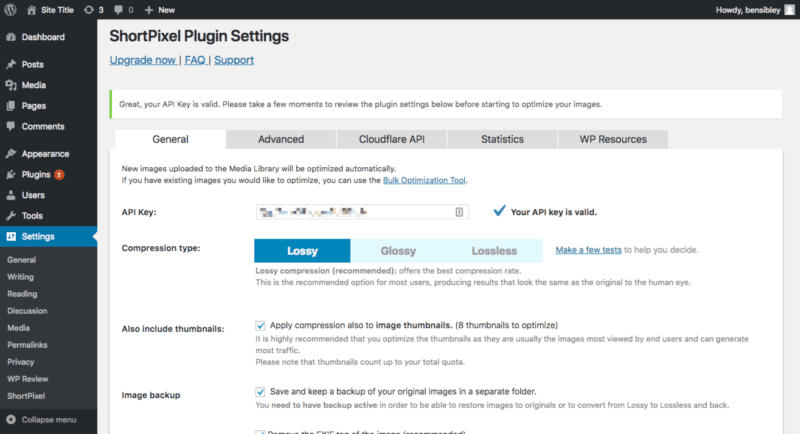Switch to the Advanced tab
Image resolution: width=800 pixels, height=434 pixels.
point(280,139)
